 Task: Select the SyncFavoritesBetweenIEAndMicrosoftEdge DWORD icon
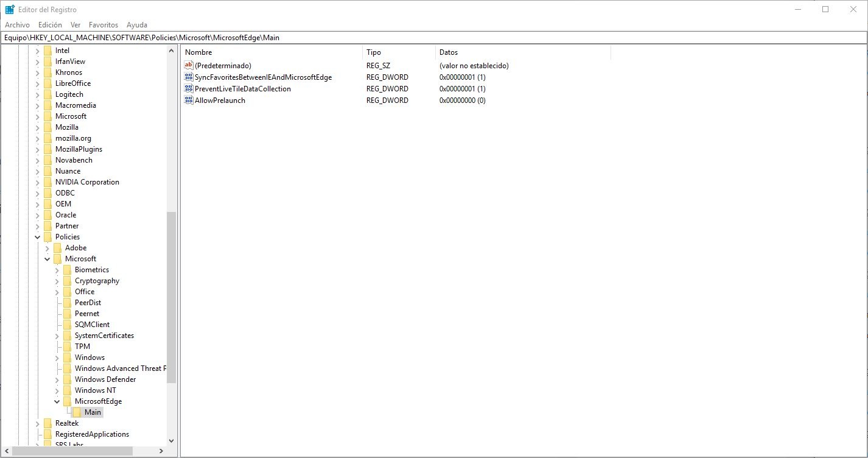point(189,77)
